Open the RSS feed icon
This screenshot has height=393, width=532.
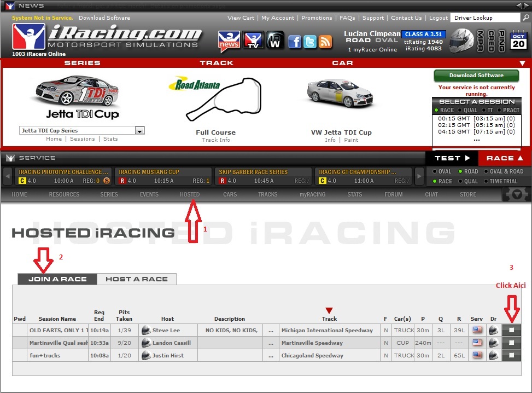[x=325, y=42]
